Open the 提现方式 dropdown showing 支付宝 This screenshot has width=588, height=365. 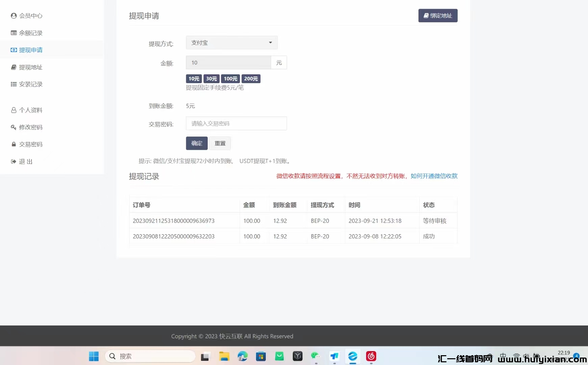pyautogui.click(x=232, y=43)
